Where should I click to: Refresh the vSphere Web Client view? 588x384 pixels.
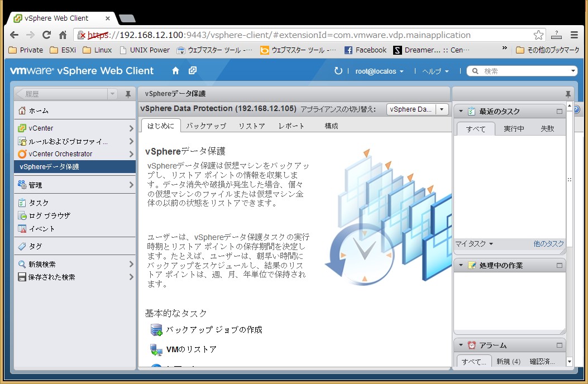click(x=338, y=71)
